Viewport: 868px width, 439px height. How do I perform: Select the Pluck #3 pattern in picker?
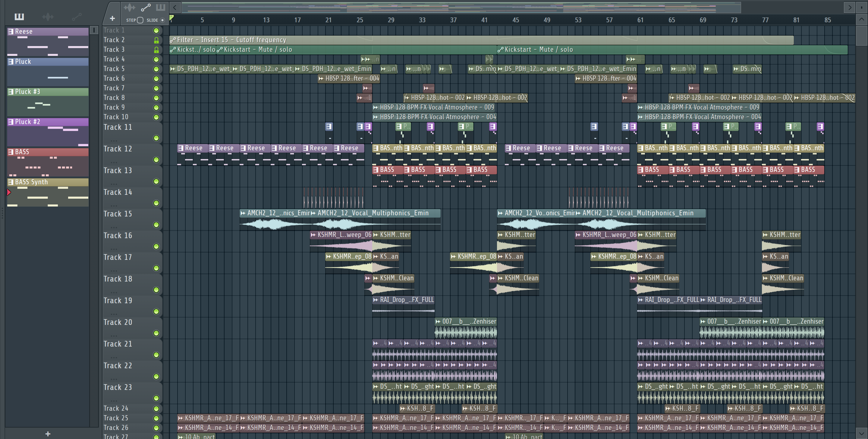pos(48,102)
